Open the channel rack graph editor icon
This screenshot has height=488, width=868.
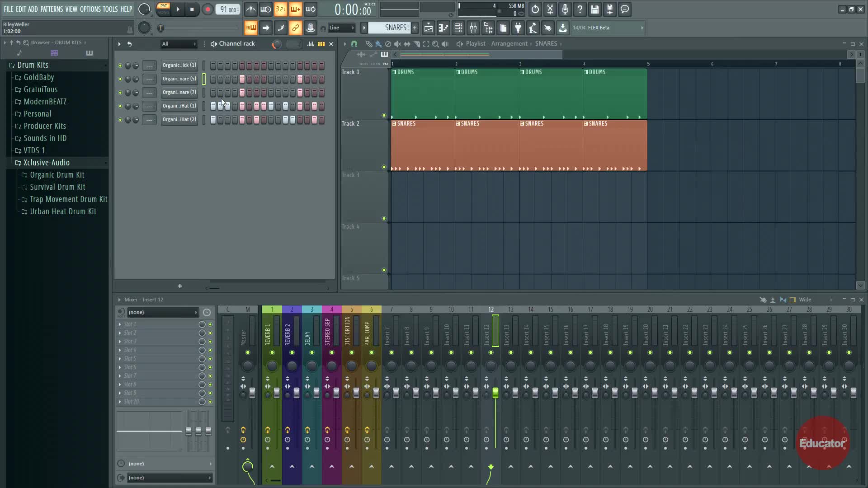pos(311,44)
